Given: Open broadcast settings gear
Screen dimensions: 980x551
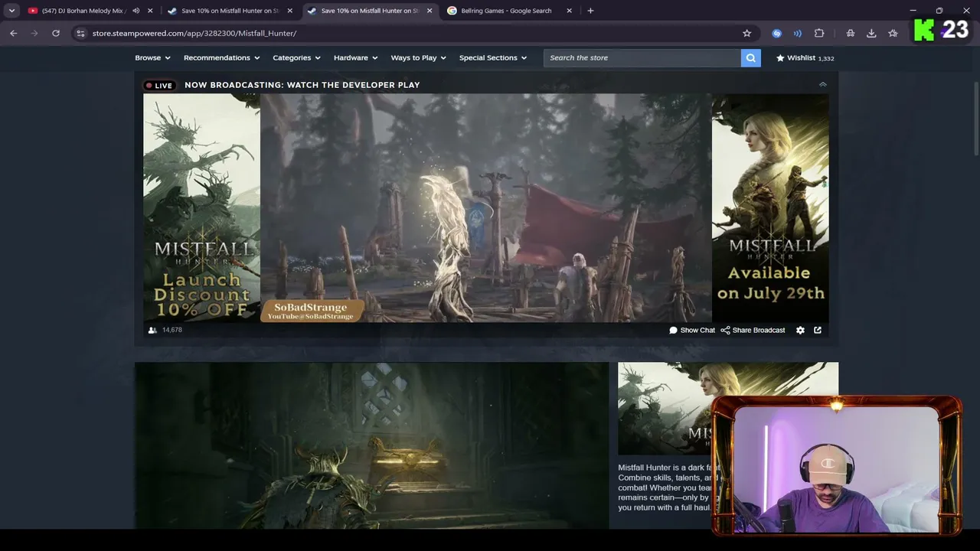Looking at the screenshot, I should tap(800, 330).
